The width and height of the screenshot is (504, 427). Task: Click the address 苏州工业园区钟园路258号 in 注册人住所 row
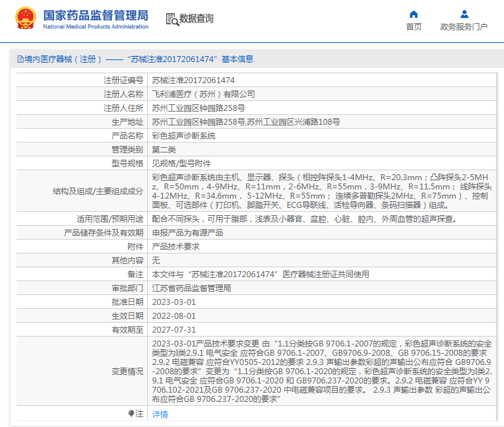click(199, 108)
